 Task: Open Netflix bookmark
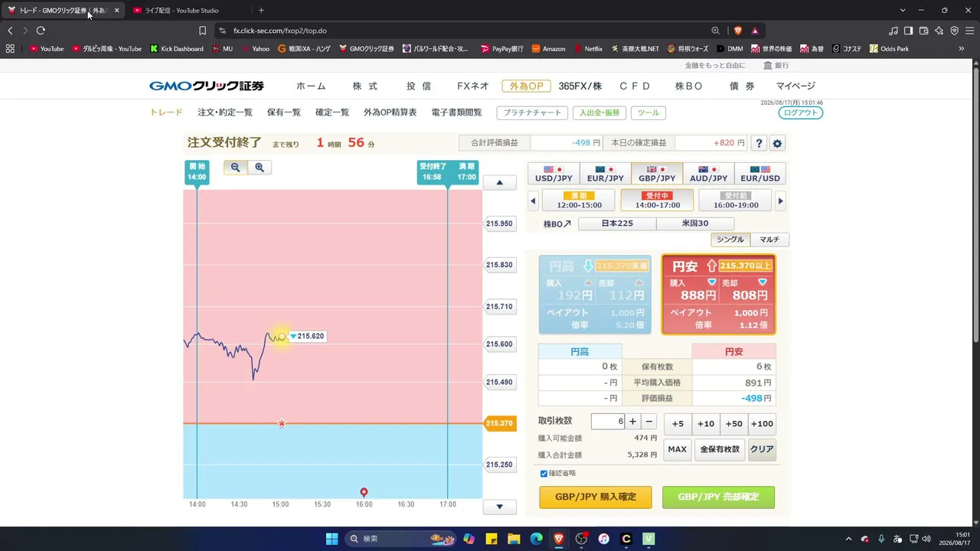click(588, 48)
